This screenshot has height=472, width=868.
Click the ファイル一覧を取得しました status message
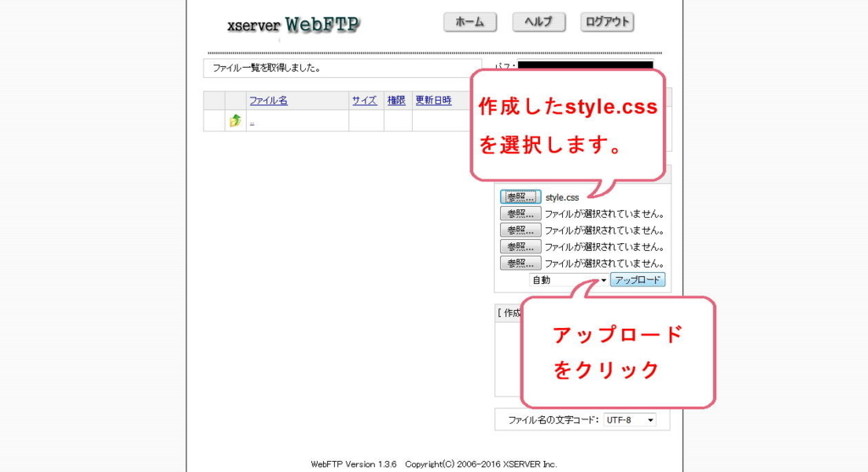click(x=267, y=68)
